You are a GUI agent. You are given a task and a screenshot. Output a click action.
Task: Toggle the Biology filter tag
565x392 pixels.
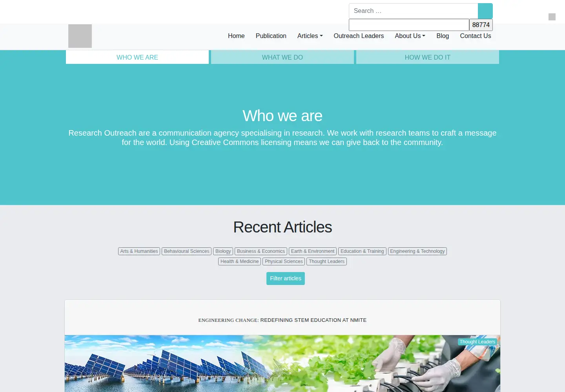(x=223, y=251)
